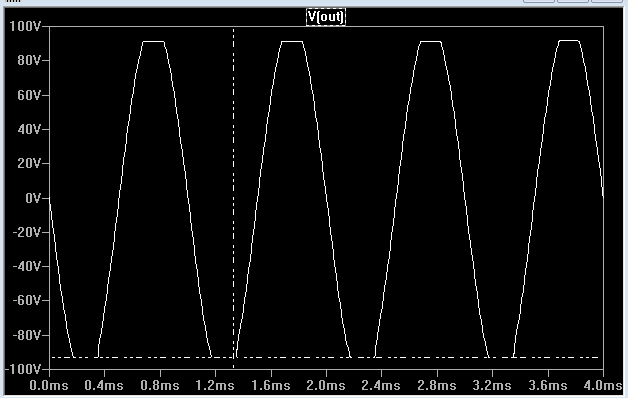Click the 4.0ms time axis label
The width and height of the screenshot is (628, 398).
pyautogui.click(x=603, y=386)
